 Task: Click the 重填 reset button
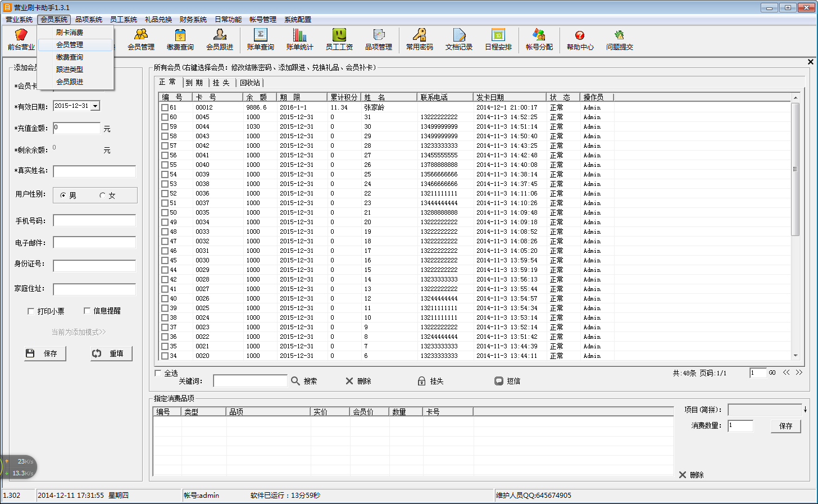pyautogui.click(x=111, y=353)
